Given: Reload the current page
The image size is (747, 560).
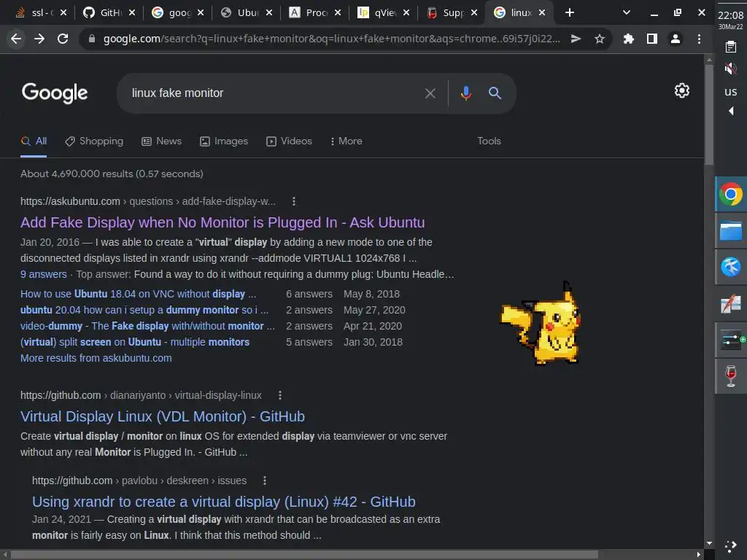Looking at the screenshot, I should [x=63, y=39].
